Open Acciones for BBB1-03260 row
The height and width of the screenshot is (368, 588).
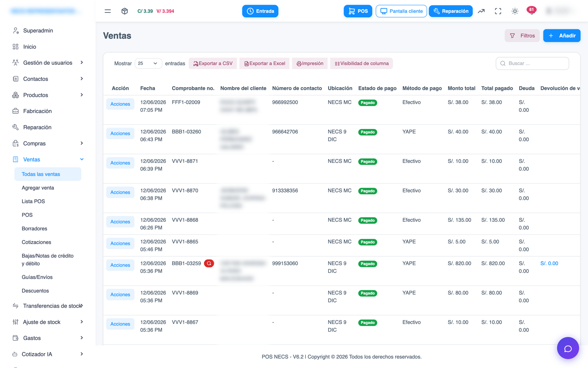tap(120, 134)
